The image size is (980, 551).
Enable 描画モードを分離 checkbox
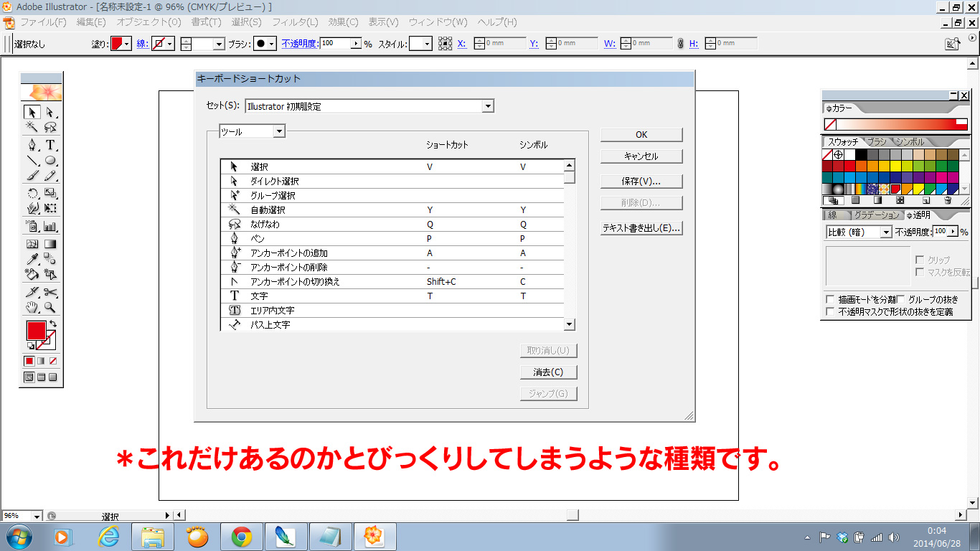[x=830, y=299]
